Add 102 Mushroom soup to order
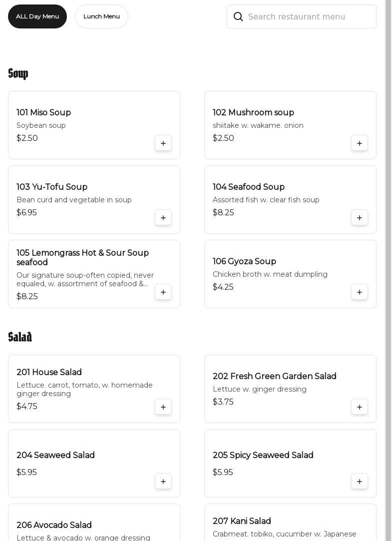The image size is (392, 541). [x=360, y=143]
